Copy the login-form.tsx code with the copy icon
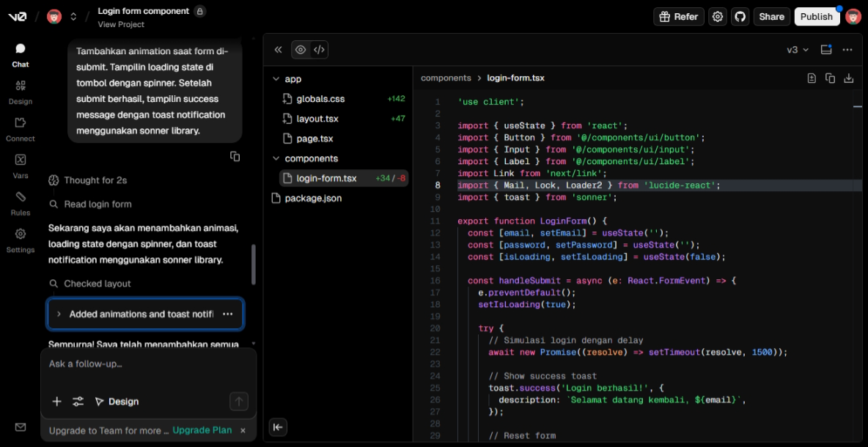This screenshot has height=447, width=868. pos(831,76)
